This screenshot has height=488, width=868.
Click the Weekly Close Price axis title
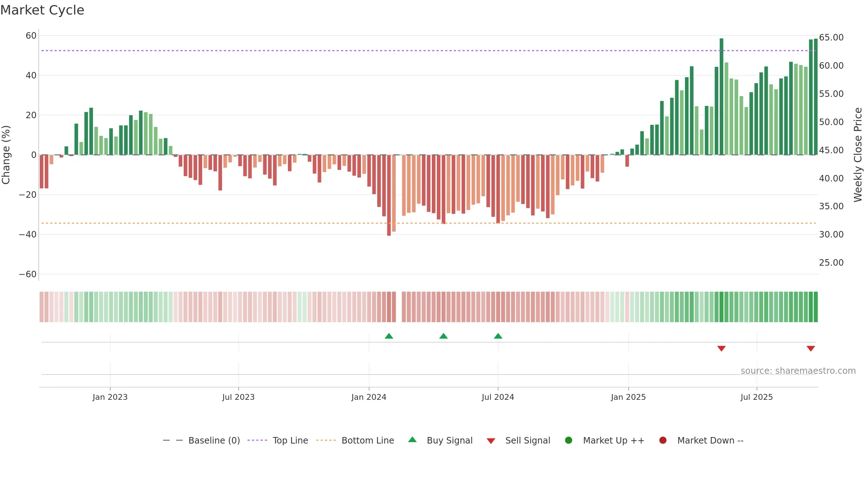click(858, 155)
